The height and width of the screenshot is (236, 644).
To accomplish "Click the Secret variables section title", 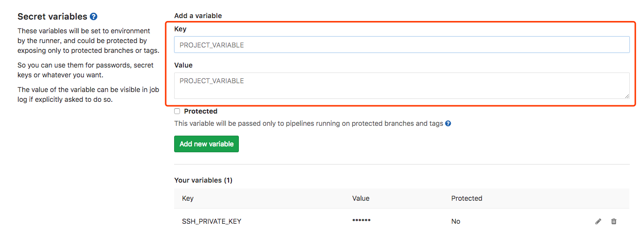I will [52, 16].
